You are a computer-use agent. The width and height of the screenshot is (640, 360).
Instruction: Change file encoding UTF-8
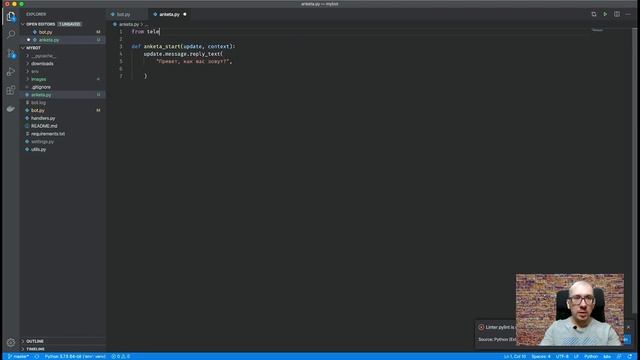click(x=562, y=356)
